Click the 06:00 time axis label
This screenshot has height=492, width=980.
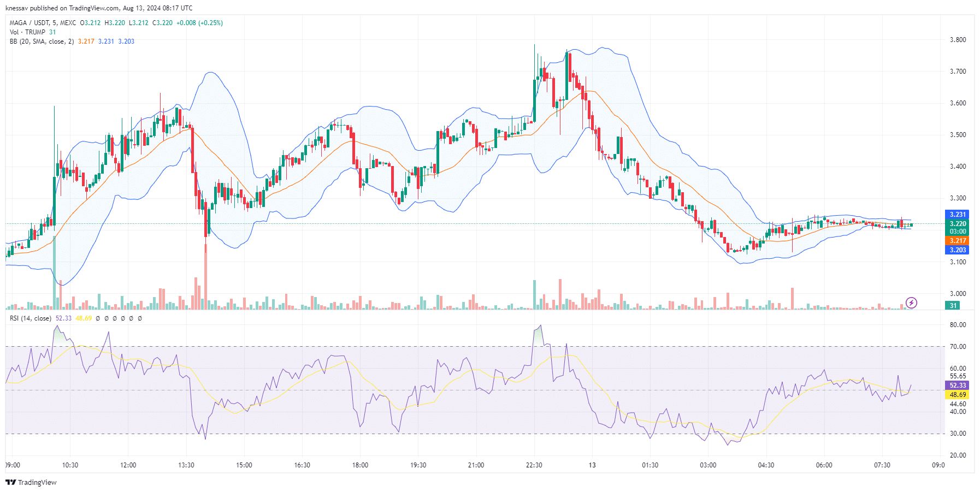pyautogui.click(x=824, y=465)
